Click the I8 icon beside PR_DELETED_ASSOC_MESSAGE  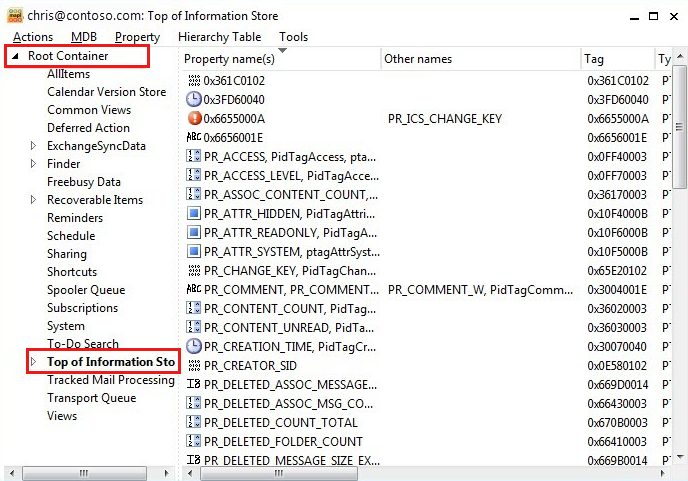[x=194, y=384]
